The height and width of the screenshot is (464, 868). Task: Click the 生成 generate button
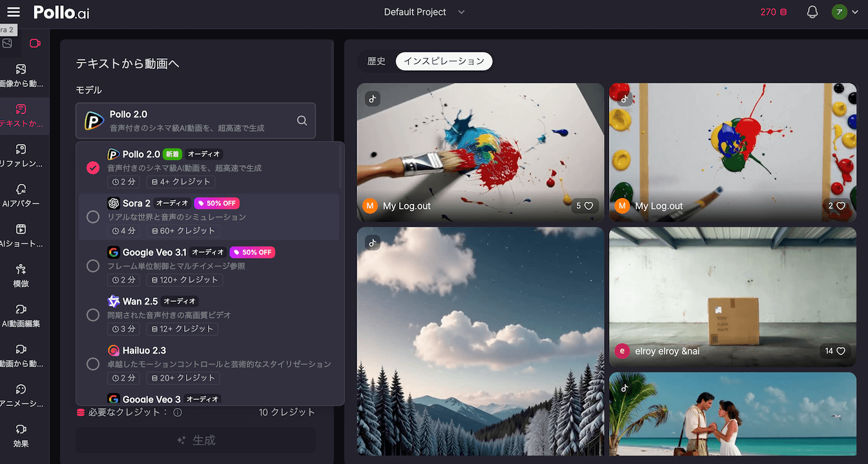tap(196, 440)
